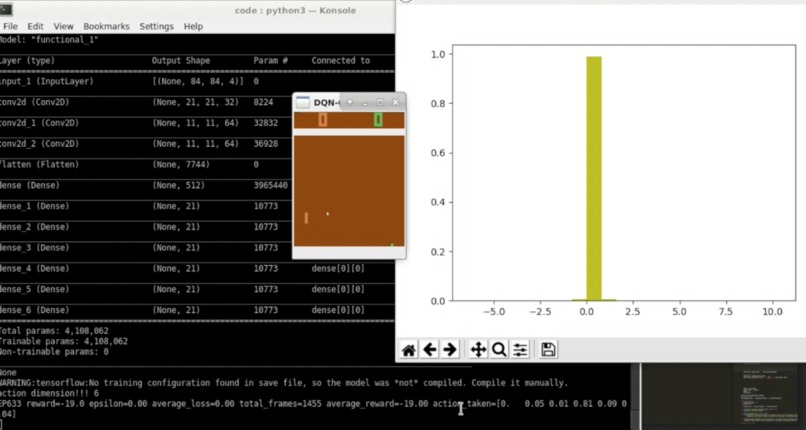
Task: Click the '3965440' param count value
Action: pos(271,185)
